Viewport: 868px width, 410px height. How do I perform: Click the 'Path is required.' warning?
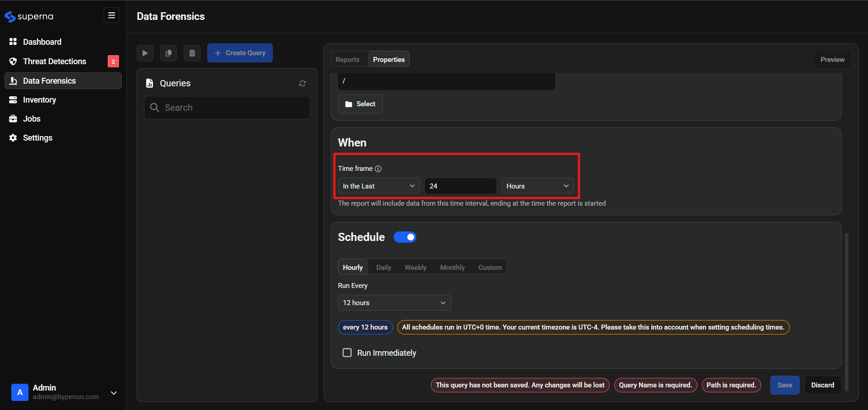[x=731, y=385]
